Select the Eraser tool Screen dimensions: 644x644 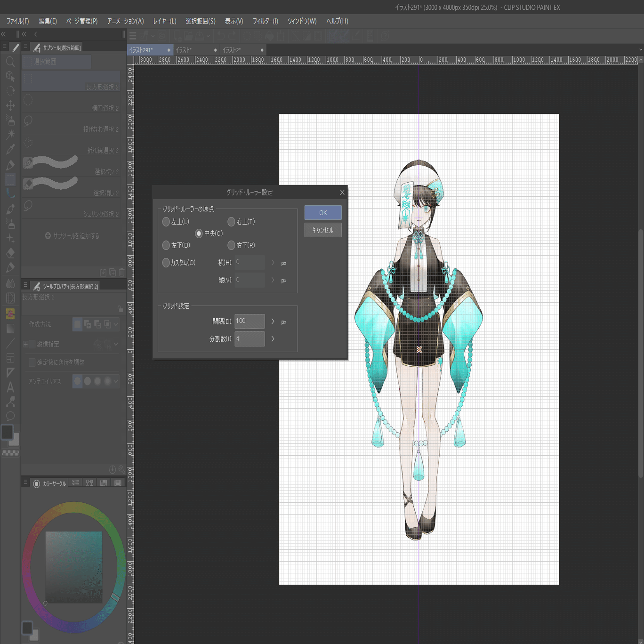[x=10, y=253]
